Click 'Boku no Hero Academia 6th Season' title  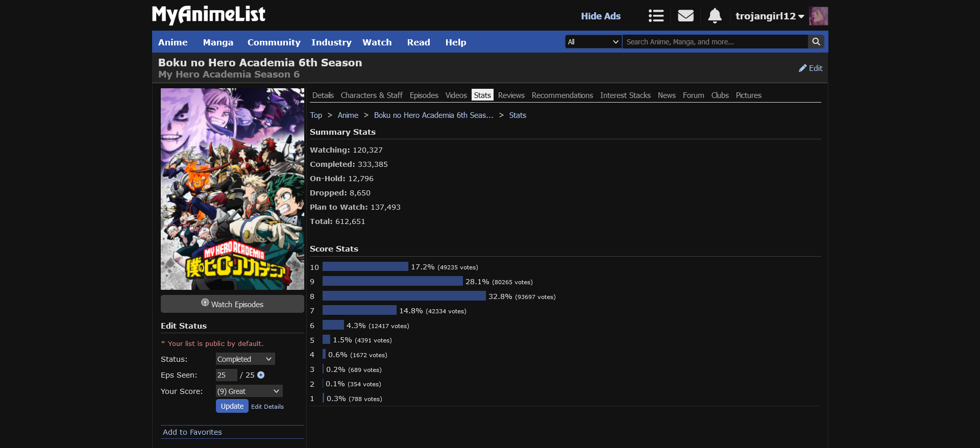pos(260,62)
